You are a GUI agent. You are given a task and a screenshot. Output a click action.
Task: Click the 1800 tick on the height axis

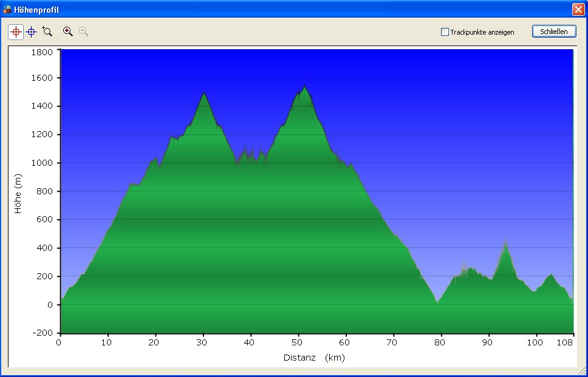41,52
